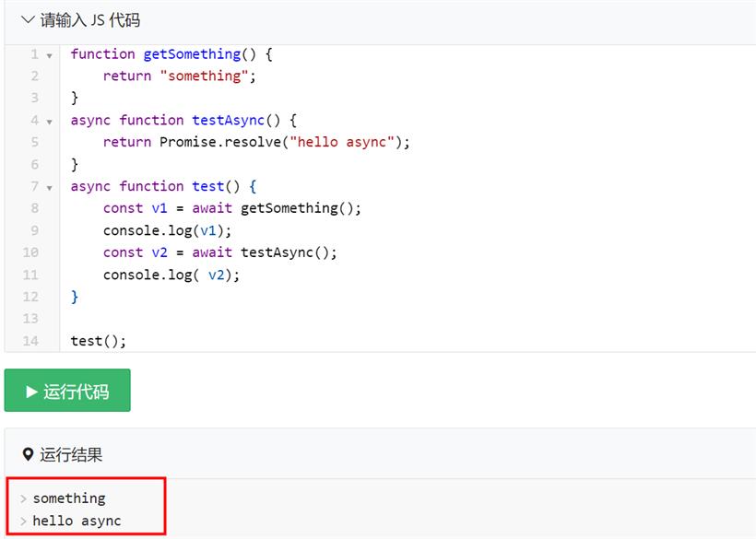Screen dimensions: 756x539
Task: Click the 'something' output line text
Action: (x=69, y=498)
